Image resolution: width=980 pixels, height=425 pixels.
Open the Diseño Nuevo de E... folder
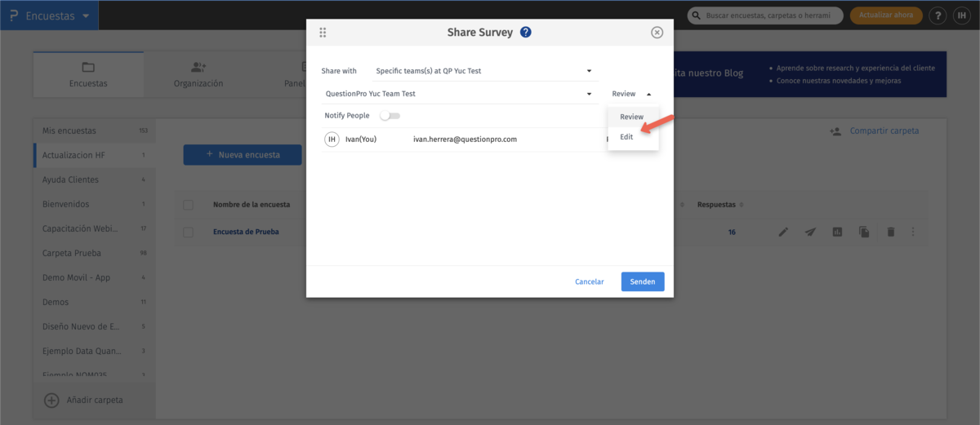tap(94, 326)
